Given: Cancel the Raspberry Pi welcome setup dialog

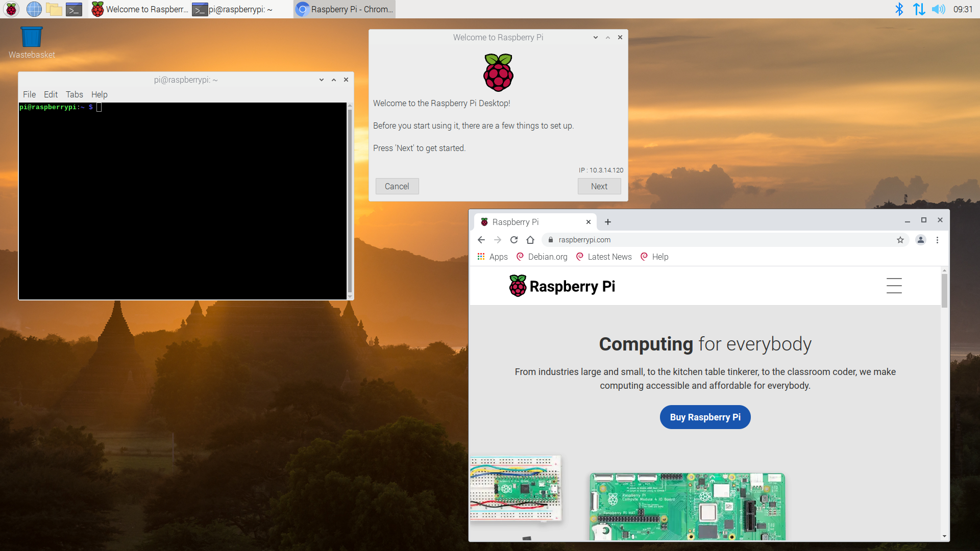Looking at the screenshot, I should tap(397, 186).
